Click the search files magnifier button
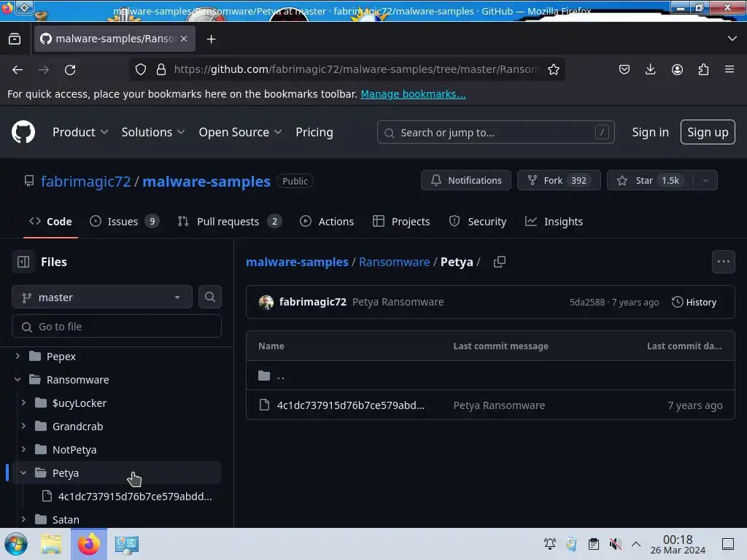747x560 pixels. pos(209,297)
